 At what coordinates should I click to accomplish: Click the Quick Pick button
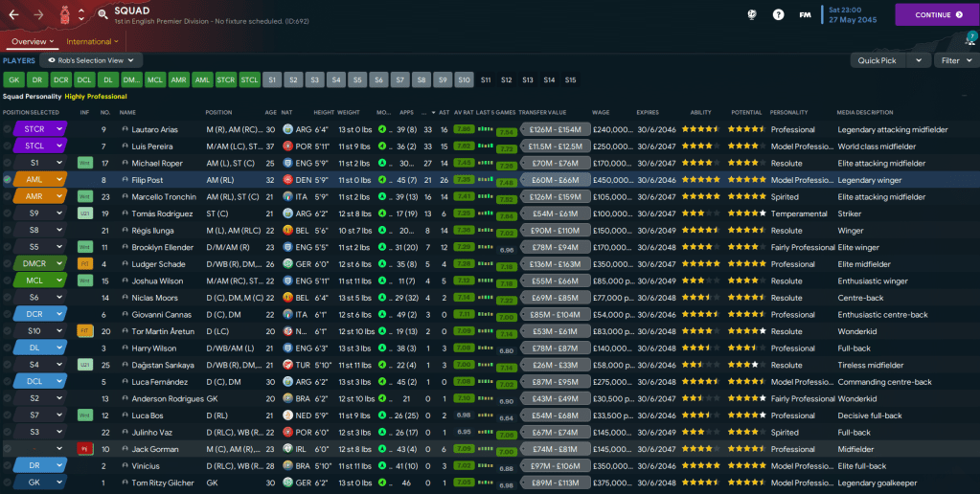point(877,60)
